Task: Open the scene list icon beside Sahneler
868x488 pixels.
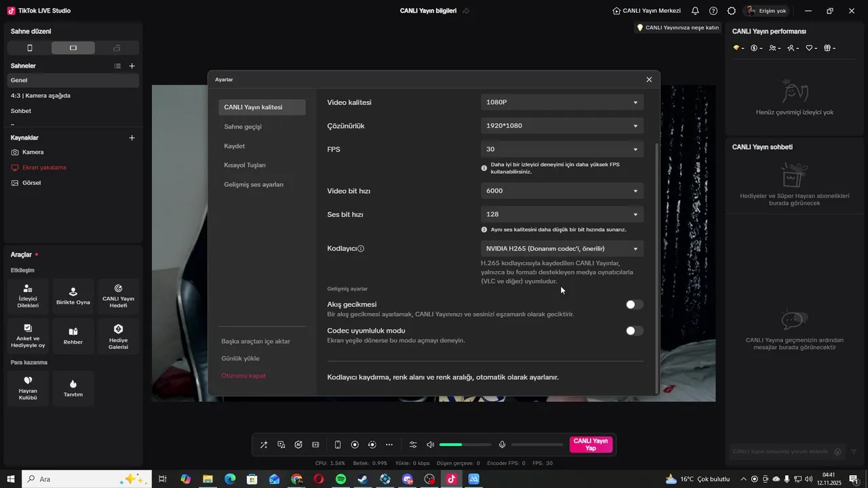Action: click(117, 66)
